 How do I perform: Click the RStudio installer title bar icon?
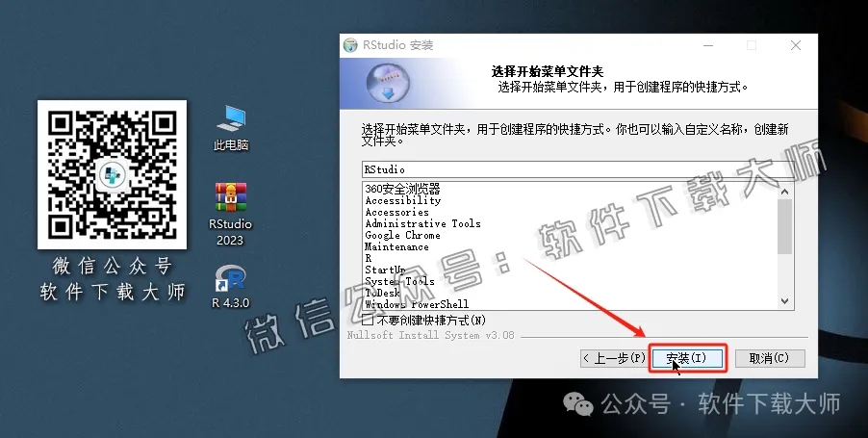(350, 45)
